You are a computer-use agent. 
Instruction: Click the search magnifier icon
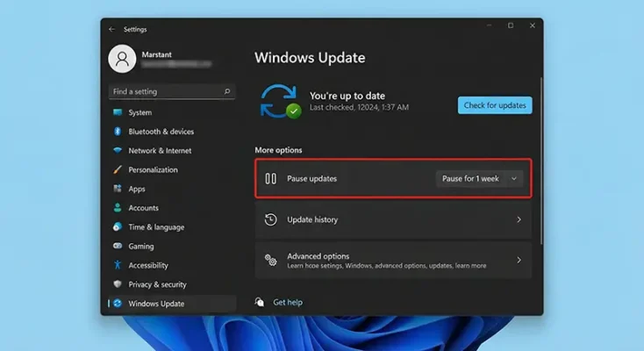coord(226,91)
